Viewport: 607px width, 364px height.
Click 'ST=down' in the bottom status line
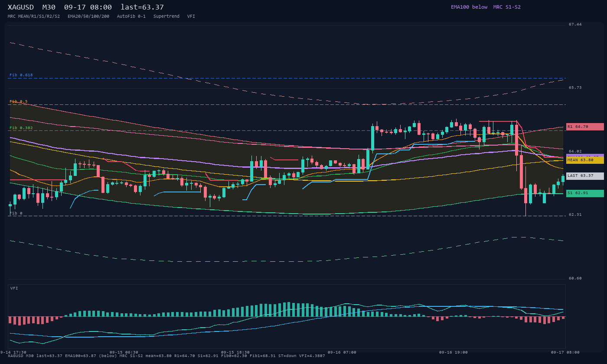click(x=287, y=356)
